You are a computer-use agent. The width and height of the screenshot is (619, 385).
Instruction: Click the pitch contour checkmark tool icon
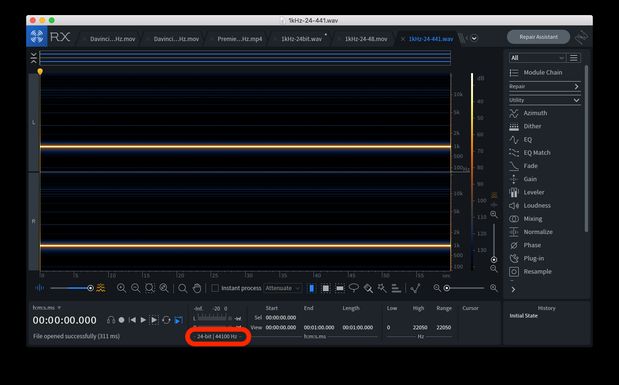pos(415,288)
